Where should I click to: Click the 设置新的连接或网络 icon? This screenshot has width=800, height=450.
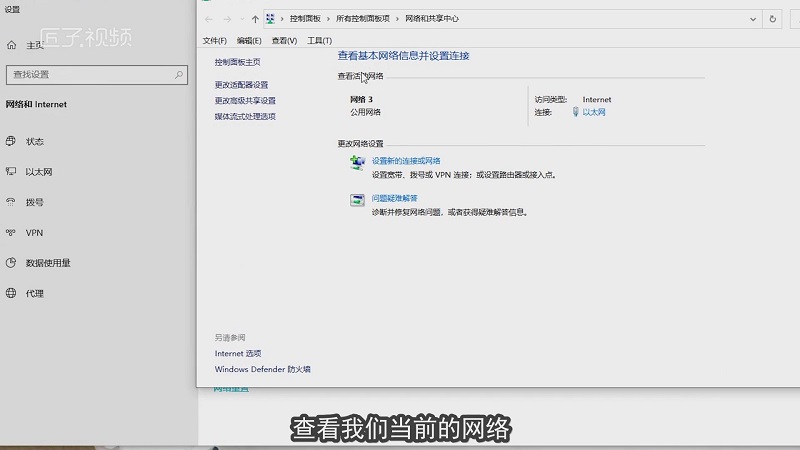click(x=358, y=162)
